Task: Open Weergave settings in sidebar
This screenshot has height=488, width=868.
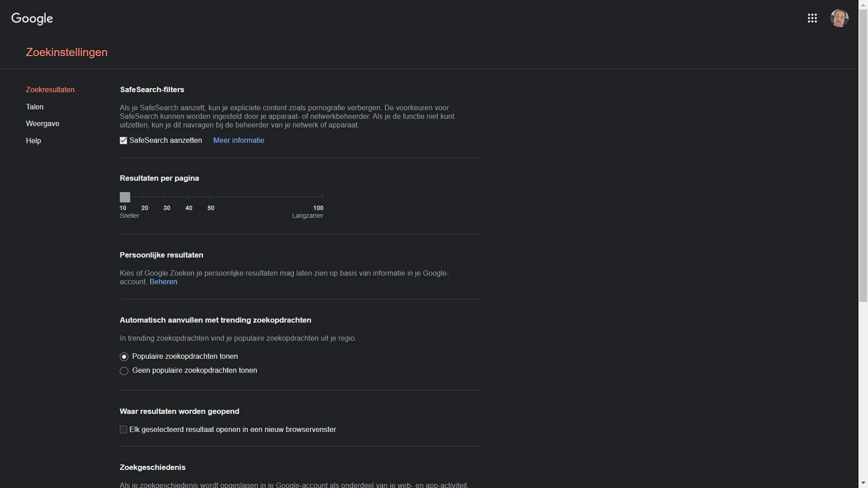Action: [x=42, y=123]
